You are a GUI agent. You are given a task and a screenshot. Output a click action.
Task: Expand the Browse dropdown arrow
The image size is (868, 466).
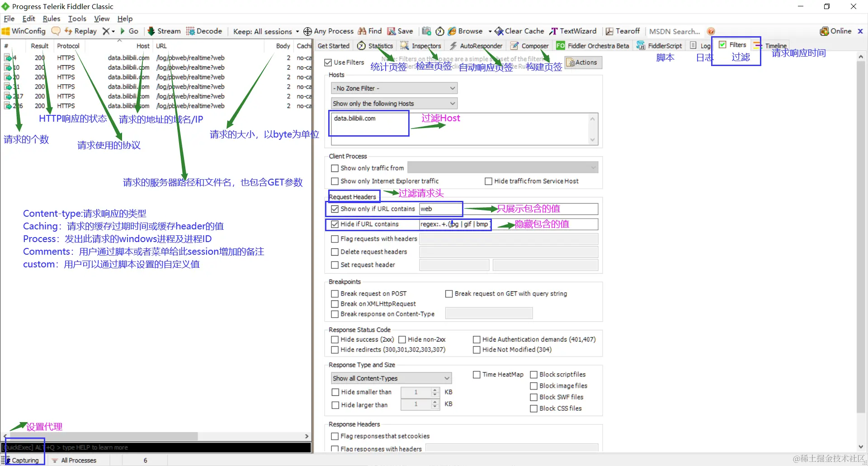(490, 31)
